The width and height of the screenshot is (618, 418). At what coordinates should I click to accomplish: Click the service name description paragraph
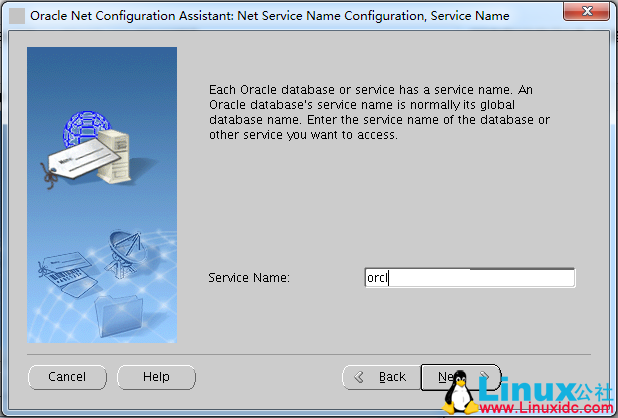coord(379,112)
